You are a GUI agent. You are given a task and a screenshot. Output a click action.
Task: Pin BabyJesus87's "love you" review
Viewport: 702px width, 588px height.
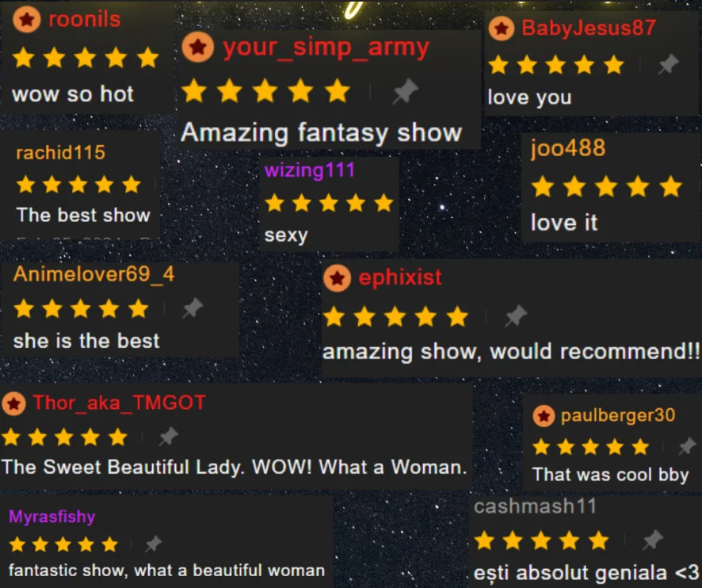point(669,64)
